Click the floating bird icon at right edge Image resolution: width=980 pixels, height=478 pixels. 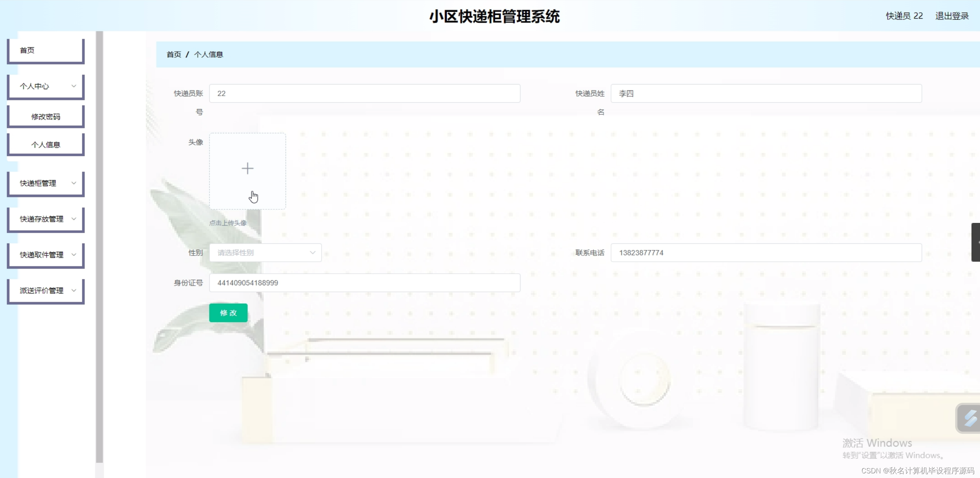969,418
